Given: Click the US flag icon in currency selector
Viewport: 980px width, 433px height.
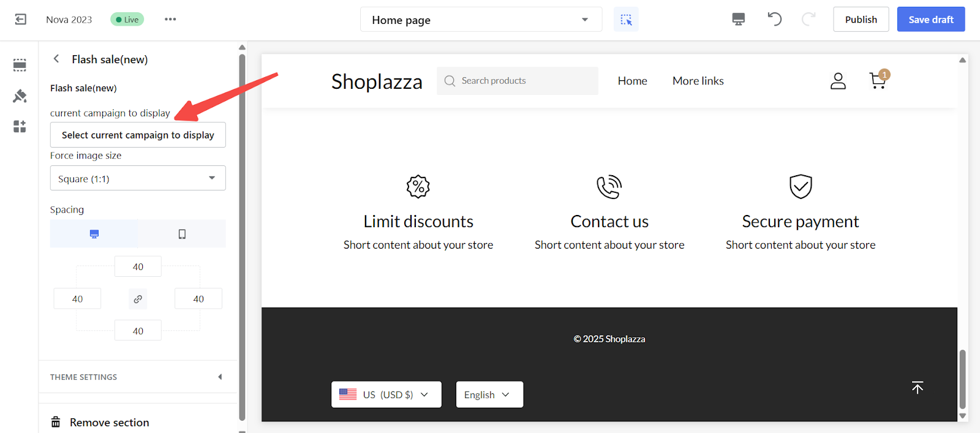Looking at the screenshot, I should coord(348,394).
